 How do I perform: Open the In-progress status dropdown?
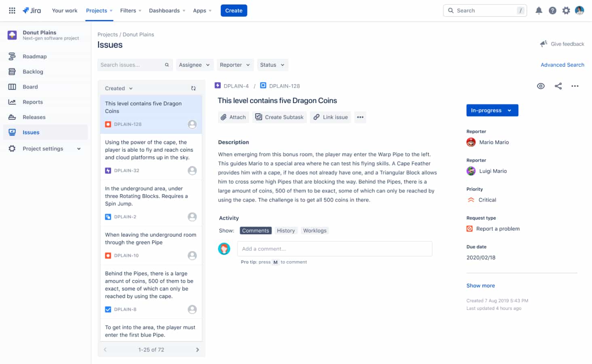pyautogui.click(x=492, y=110)
